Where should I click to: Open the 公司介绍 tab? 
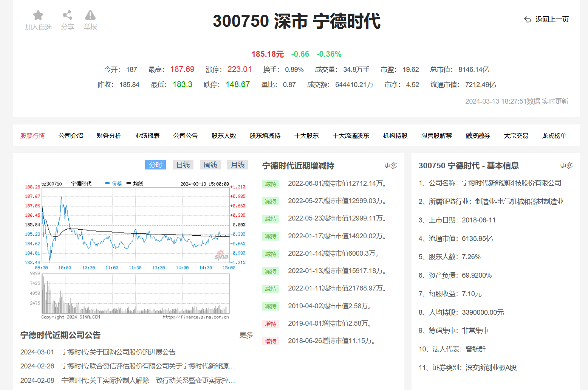71,135
